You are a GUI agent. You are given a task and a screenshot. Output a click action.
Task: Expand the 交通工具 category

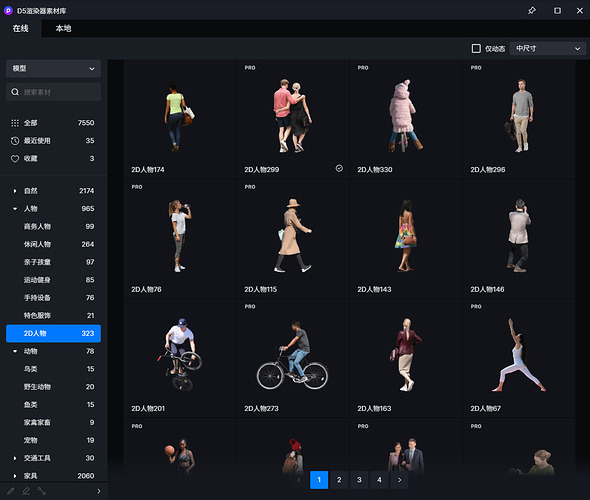point(15,458)
